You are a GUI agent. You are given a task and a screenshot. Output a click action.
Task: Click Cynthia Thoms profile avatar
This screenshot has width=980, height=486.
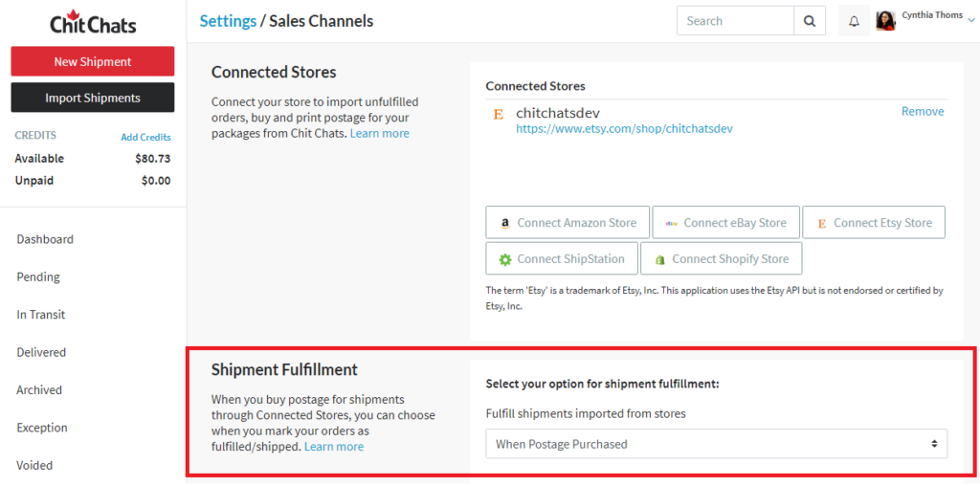point(885,21)
